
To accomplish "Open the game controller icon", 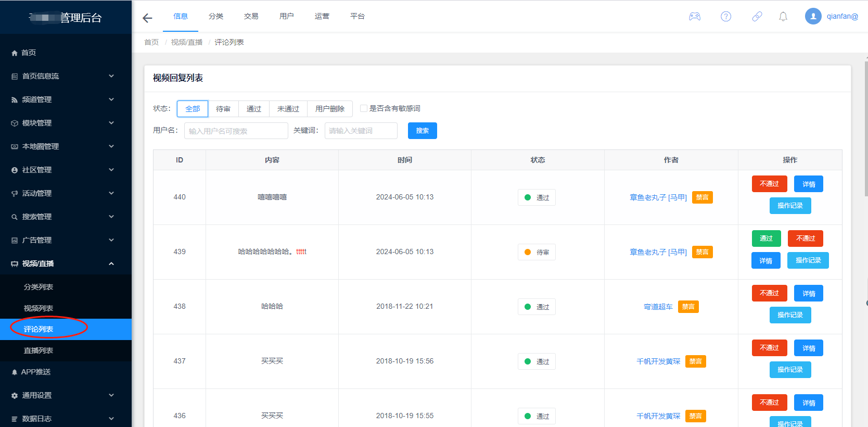I will click(x=695, y=17).
